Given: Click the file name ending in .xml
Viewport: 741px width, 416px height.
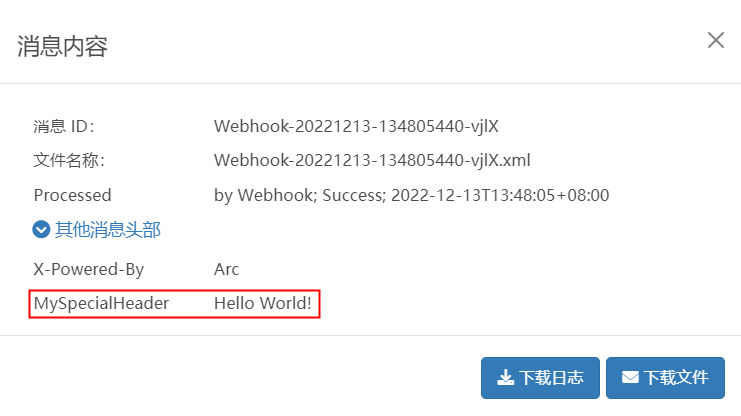Looking at the screenshot, I should click(x=372, y=160).
